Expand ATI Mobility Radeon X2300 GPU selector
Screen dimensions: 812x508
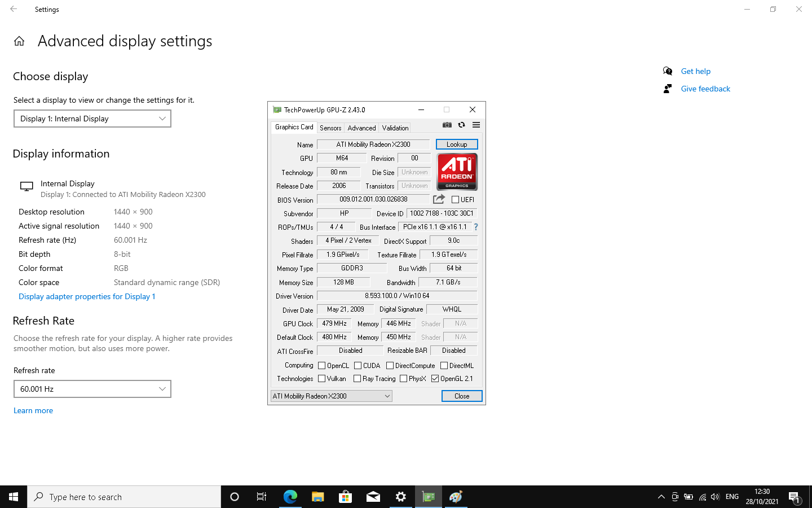click(332, 396)
